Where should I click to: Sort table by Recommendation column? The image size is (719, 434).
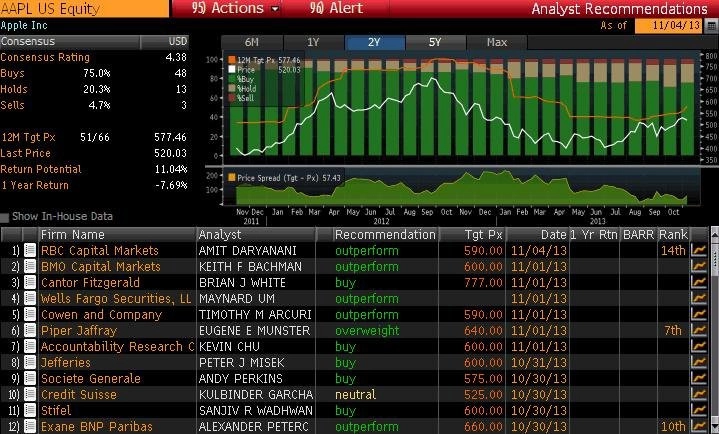pos(385,234)
